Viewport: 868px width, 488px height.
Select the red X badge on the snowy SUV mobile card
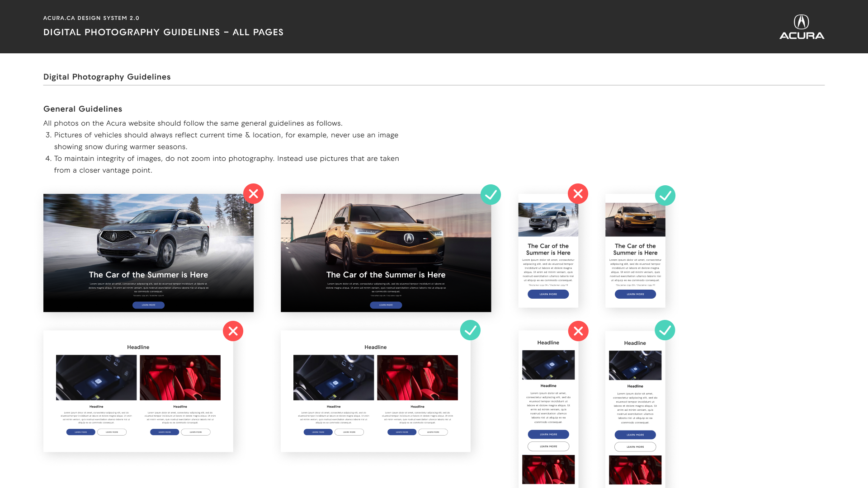[x=578, y=194]
